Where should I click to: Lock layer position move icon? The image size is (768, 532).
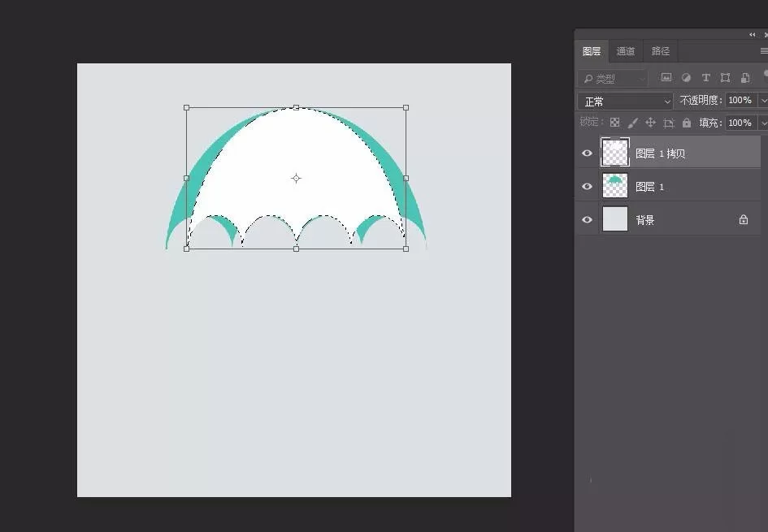[x=650, y=123]
